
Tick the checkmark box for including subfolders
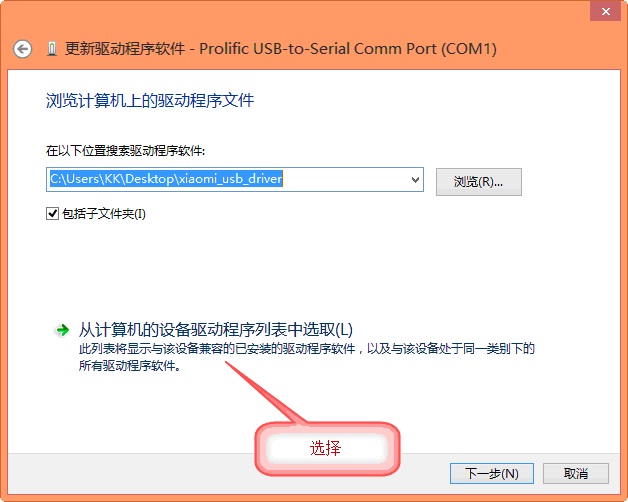pos(52,214)
